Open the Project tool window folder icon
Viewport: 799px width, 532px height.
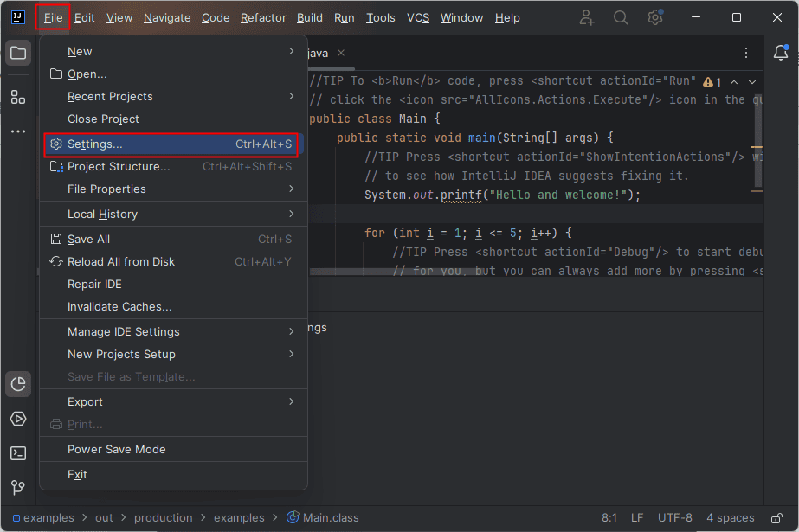point(18,53)
